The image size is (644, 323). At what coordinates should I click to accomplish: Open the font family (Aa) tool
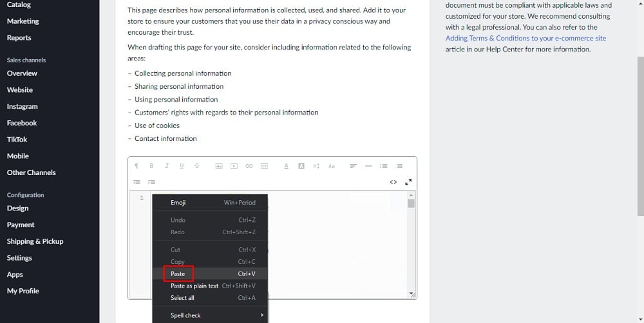(x=332, y=166)
